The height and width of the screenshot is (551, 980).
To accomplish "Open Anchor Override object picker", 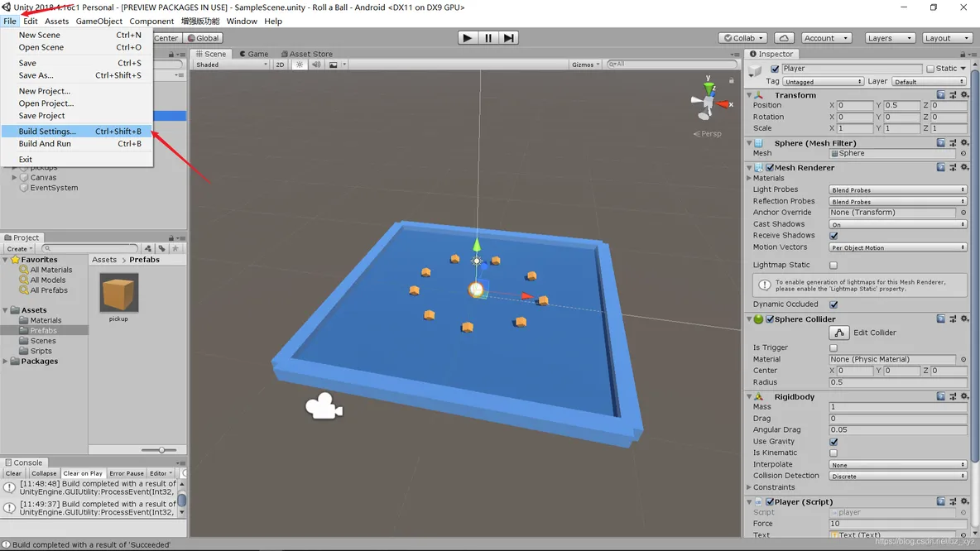I will coord(963,213).
